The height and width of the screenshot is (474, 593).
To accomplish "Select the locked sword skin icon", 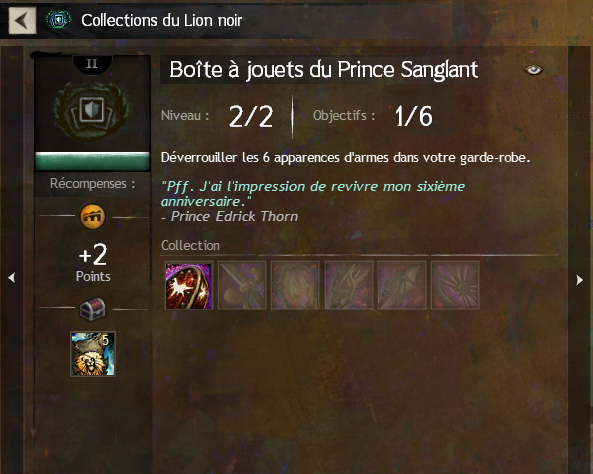I will 242,286.
